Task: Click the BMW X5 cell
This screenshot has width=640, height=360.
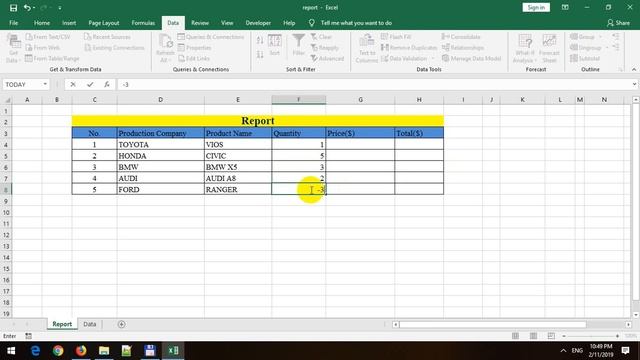Action: pos(238,167)
